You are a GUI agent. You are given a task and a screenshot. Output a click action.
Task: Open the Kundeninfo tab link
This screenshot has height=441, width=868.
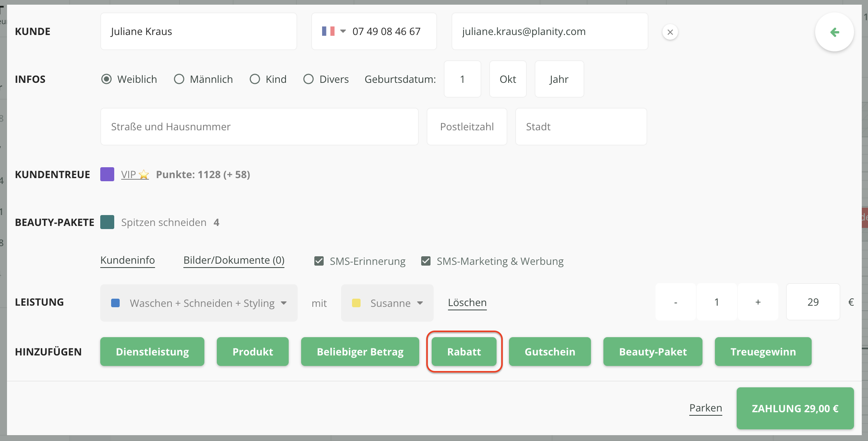coord(127,260)
